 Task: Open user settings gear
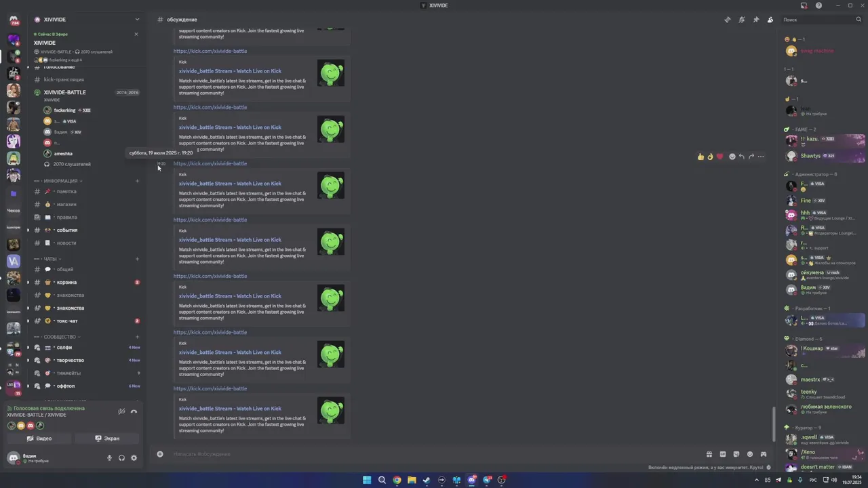click(x=134, y=458)
